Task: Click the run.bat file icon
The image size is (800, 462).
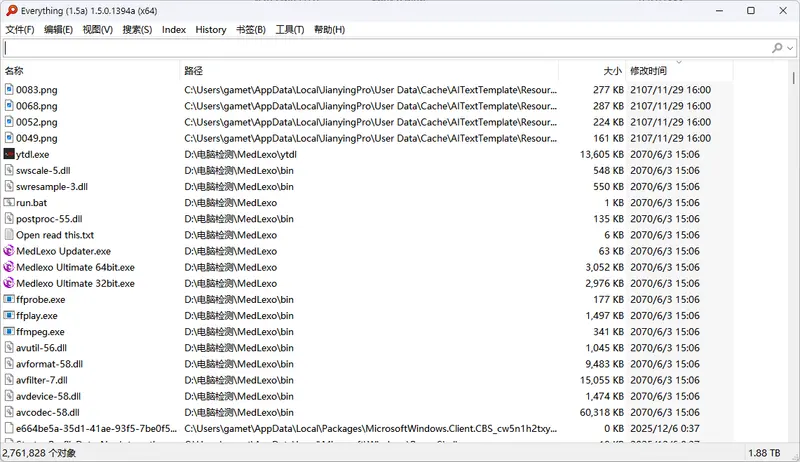Action: (9, 202)
